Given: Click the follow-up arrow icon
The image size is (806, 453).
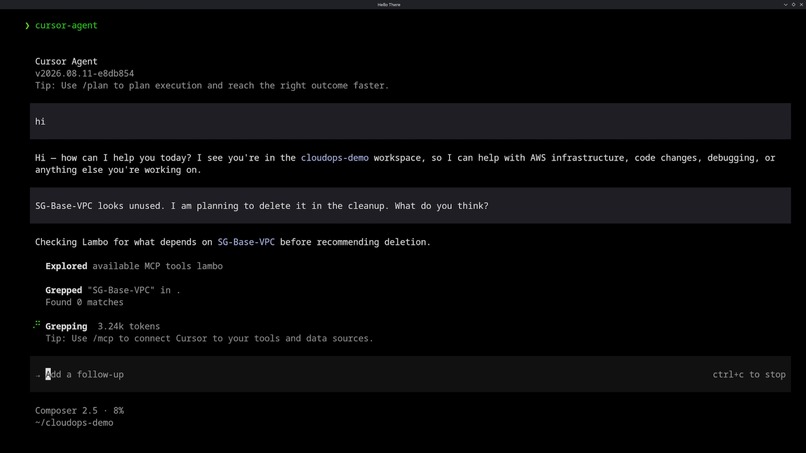Looking at the screenshot, I should [x=38, y=375].
